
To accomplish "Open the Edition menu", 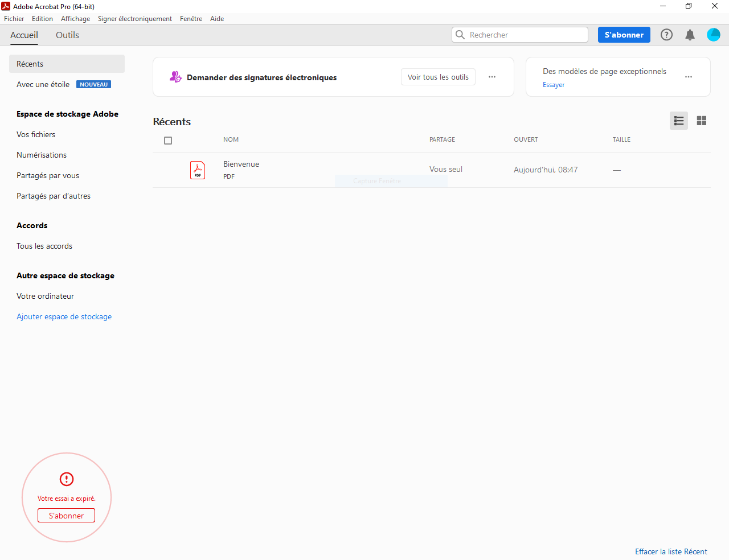I will pos(42,19).
